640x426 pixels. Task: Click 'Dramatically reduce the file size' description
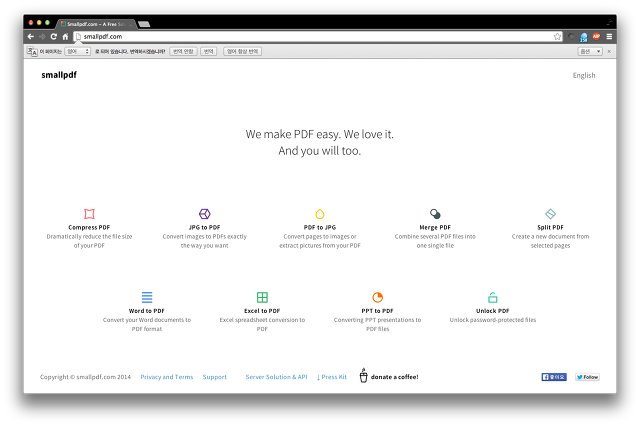(89, 237)
